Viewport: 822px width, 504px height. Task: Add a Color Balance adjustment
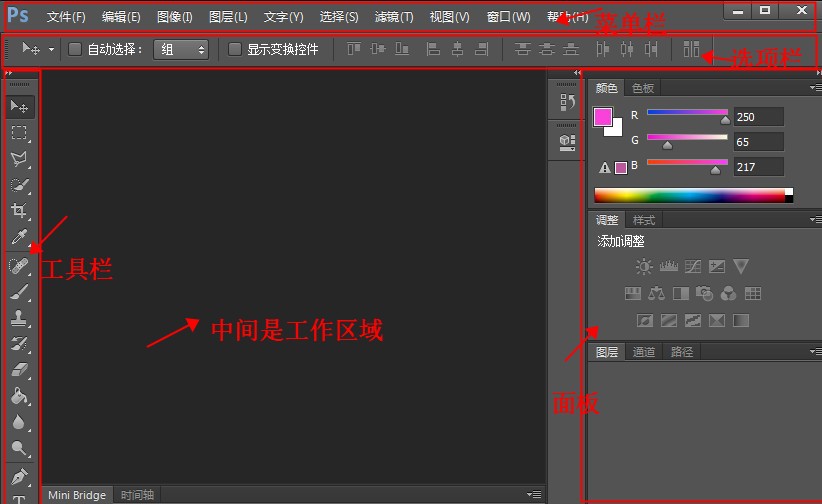click(x=656, y=294)
